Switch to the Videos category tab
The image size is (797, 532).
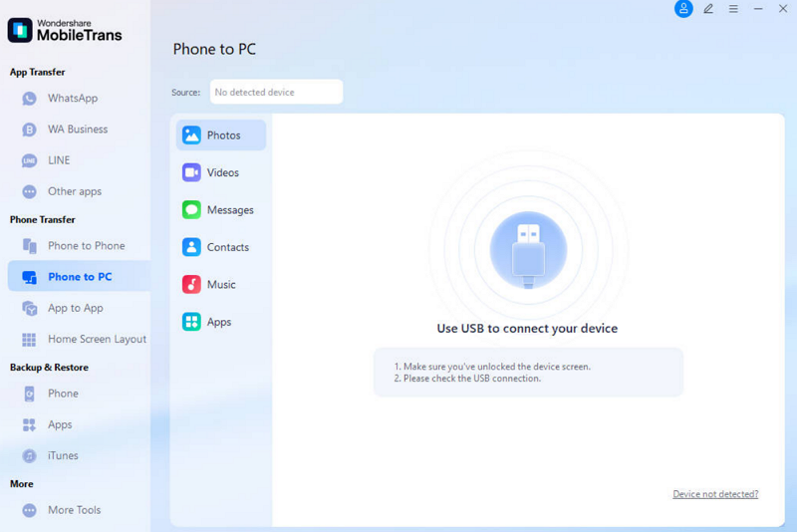click(x=221, y=172)
